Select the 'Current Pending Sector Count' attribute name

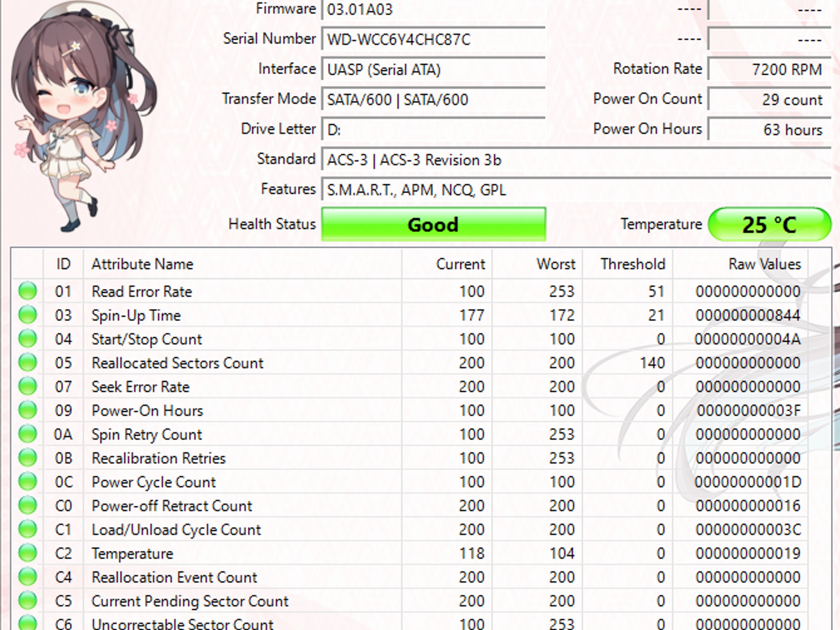click(x=190, y=601)
